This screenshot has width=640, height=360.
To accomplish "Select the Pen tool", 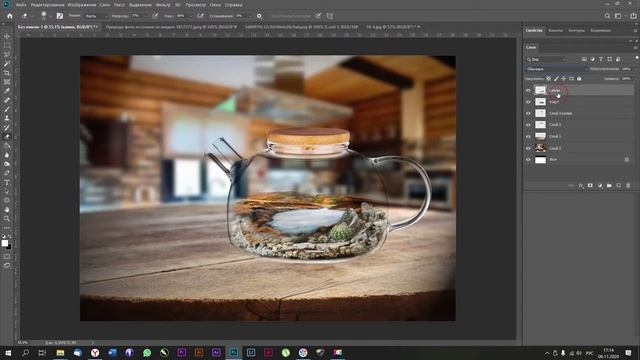I will (7, 173).
